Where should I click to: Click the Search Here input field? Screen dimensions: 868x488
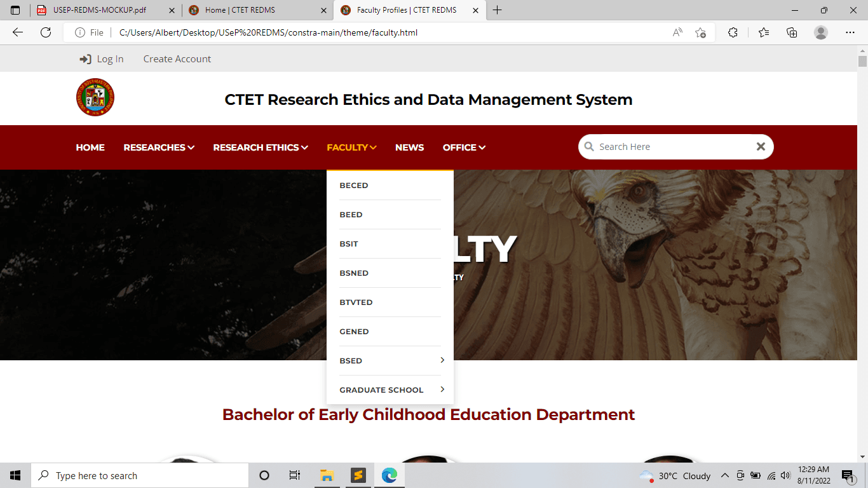(675, 147)
